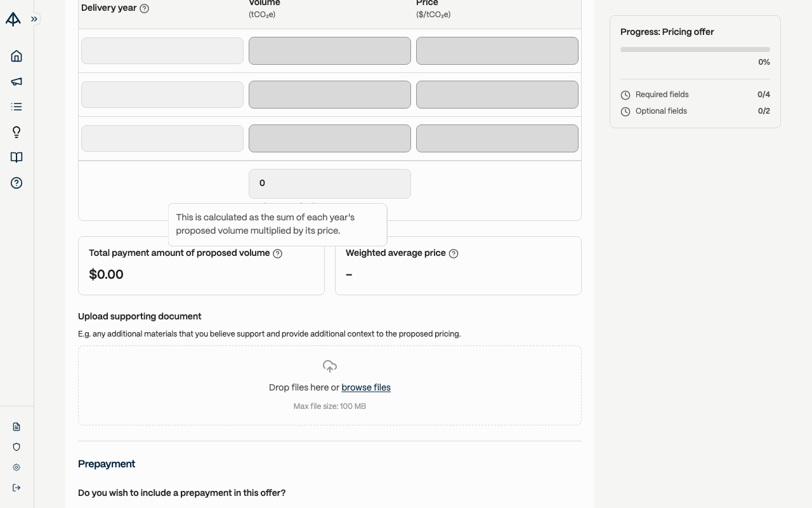Expand the sidebar with double chevron
The image size is (812, 508).
35,19
